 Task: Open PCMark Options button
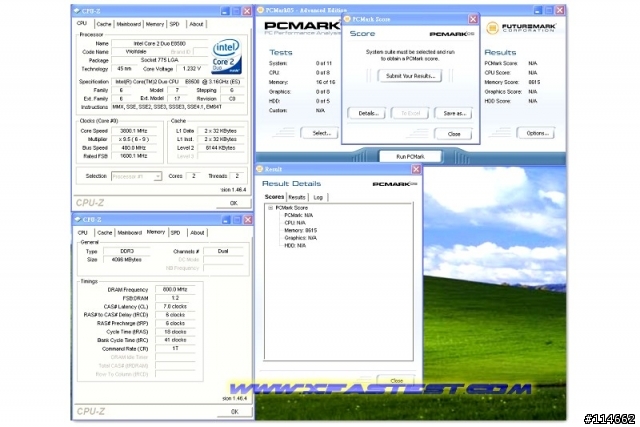[536, 133]
